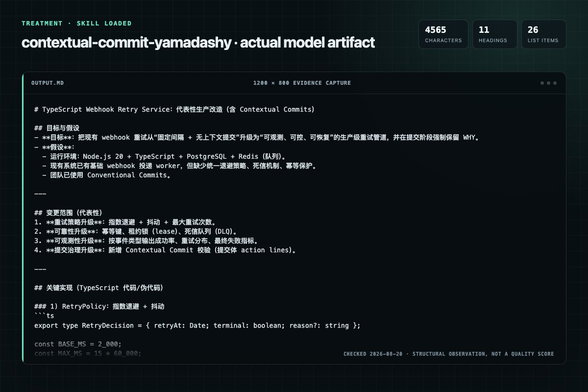Click the '**假设**:' bullet line

pos(54,147)
